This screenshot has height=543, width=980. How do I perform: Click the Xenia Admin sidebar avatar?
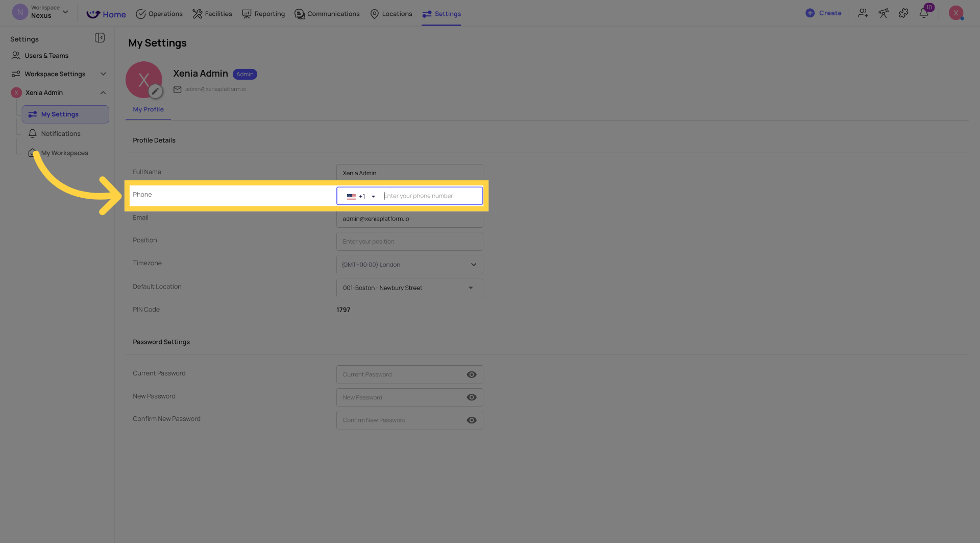(x=16, y=93)
